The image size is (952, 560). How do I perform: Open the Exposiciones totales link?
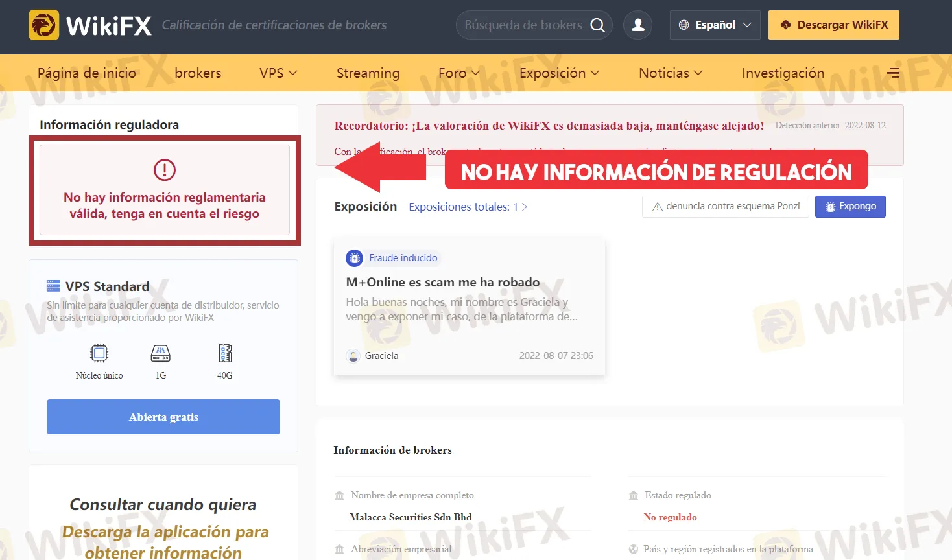(x=468, y=207)
